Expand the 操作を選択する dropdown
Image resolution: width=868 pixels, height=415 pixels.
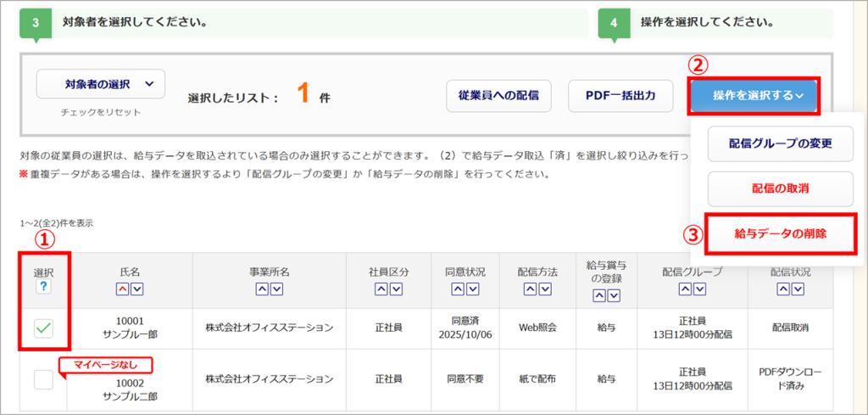(756, 96)
